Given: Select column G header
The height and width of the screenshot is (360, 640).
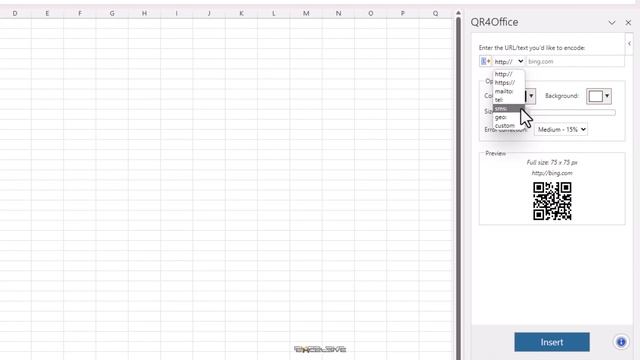Looking at the screenshot, I should tap(112, 13).
